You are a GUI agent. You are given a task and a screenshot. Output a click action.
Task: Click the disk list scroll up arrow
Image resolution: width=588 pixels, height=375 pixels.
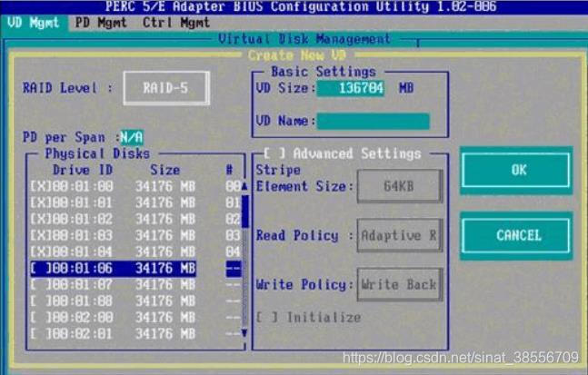[244, 186]
